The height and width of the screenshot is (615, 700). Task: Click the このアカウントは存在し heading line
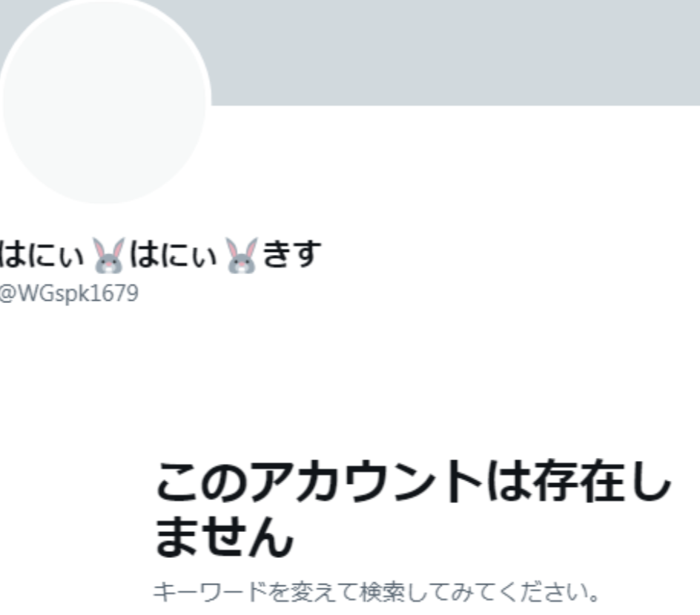point(414,482)
